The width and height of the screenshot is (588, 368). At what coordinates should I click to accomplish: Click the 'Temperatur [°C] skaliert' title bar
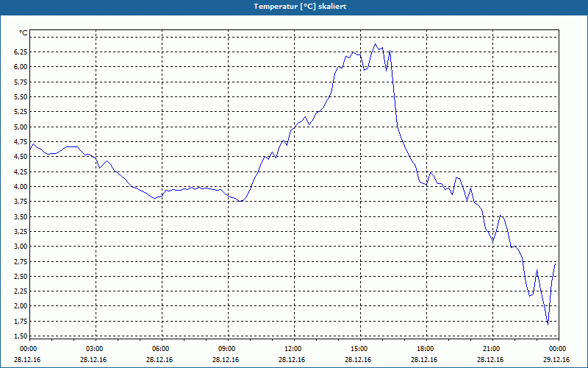[294, 7]
